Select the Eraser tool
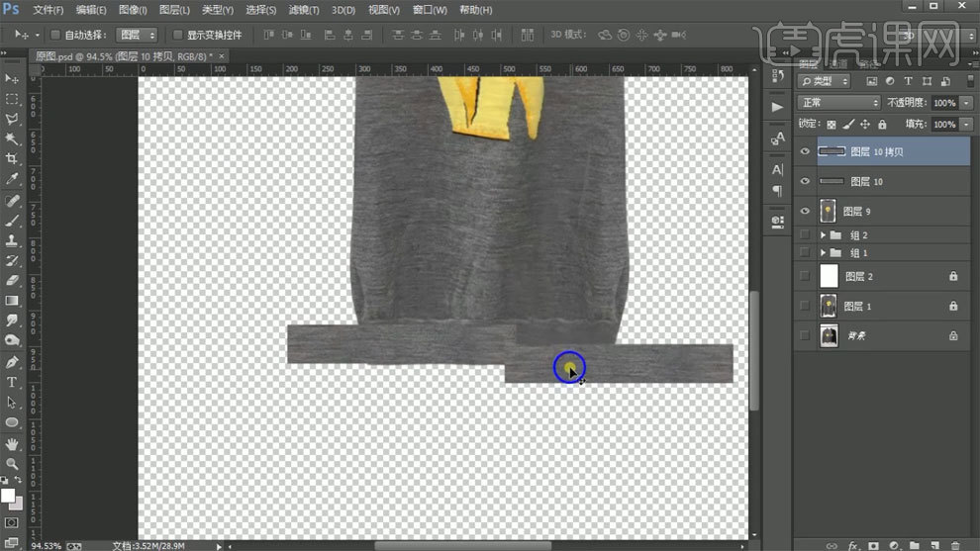The image size is (980, 551). coord(11,281)
